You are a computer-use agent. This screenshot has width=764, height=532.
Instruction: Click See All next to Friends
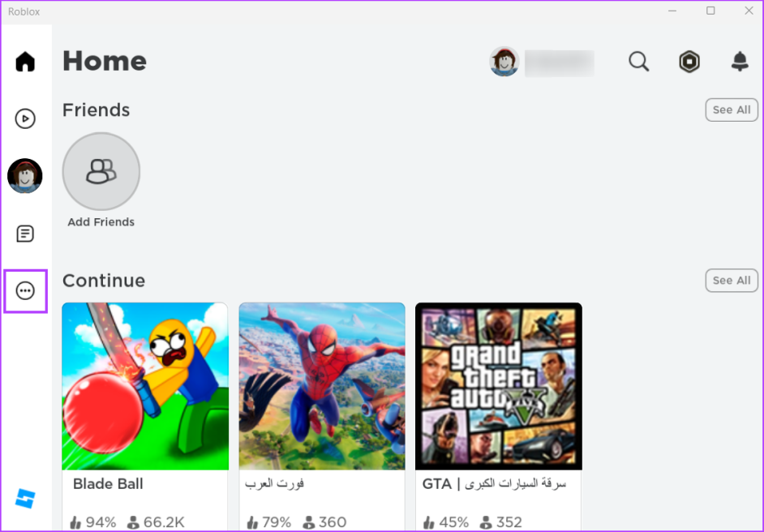click(732, 110)
